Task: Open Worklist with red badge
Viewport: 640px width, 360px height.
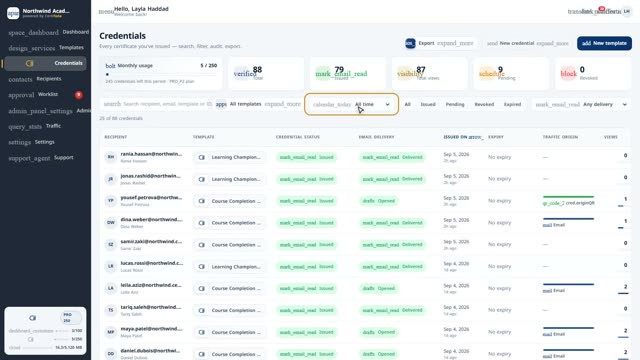Action: [x=45, y=95]
